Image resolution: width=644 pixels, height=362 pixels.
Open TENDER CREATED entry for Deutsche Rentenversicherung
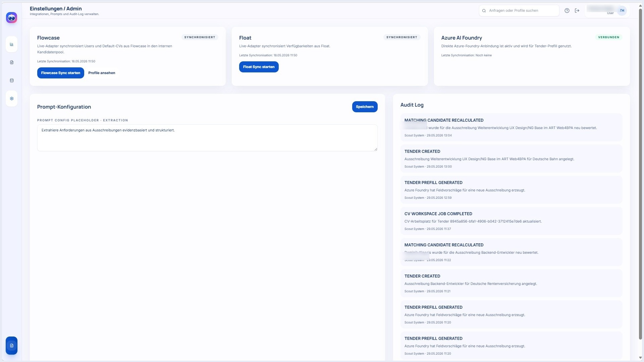(x=511, y=283)
